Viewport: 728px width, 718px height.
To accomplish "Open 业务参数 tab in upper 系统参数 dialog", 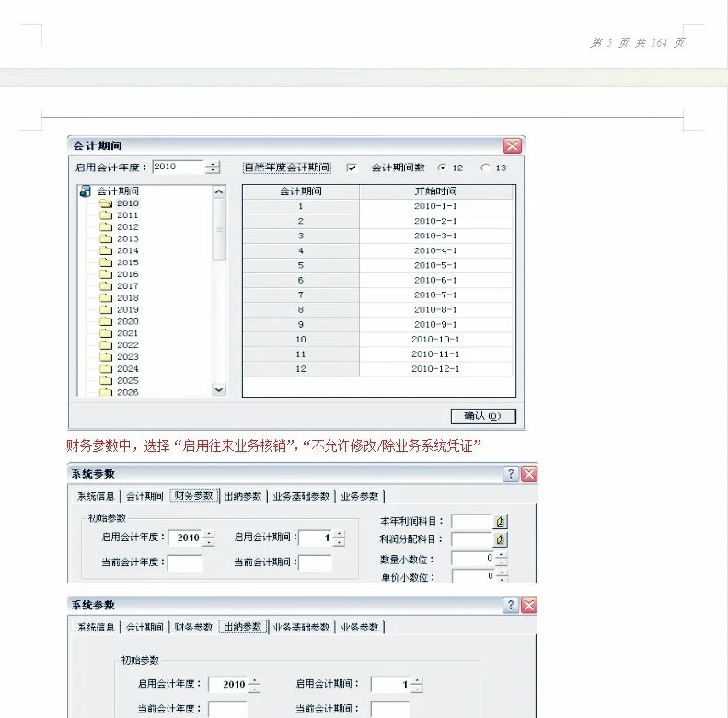I will tap(360, 496).
